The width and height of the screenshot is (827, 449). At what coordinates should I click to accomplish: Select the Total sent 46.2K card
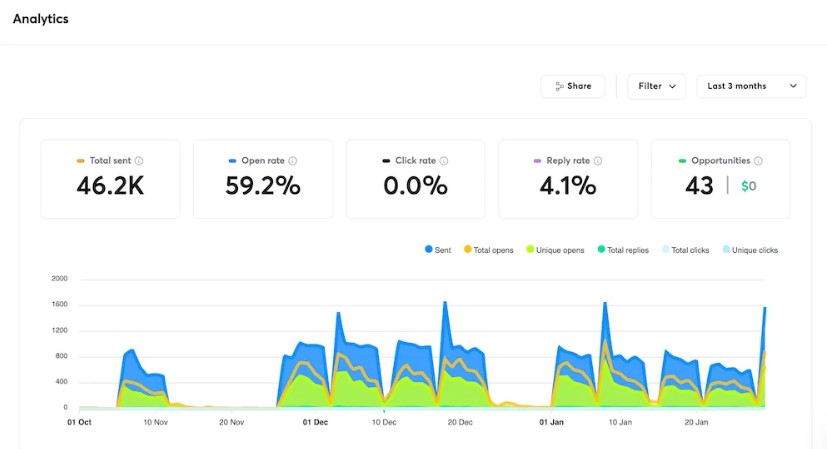tap(110, 179)
